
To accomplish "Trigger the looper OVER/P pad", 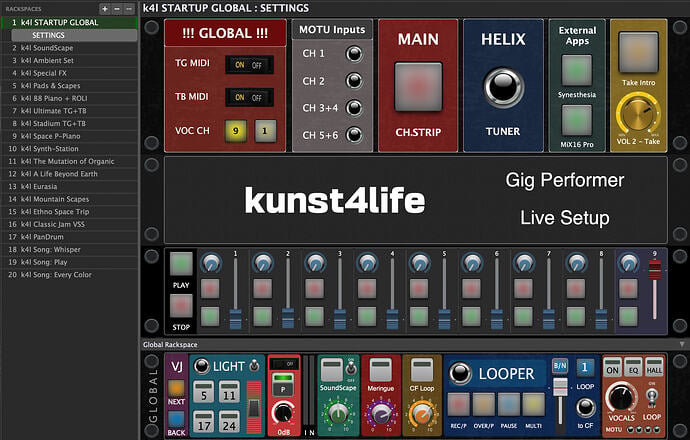I will point(484,405).
